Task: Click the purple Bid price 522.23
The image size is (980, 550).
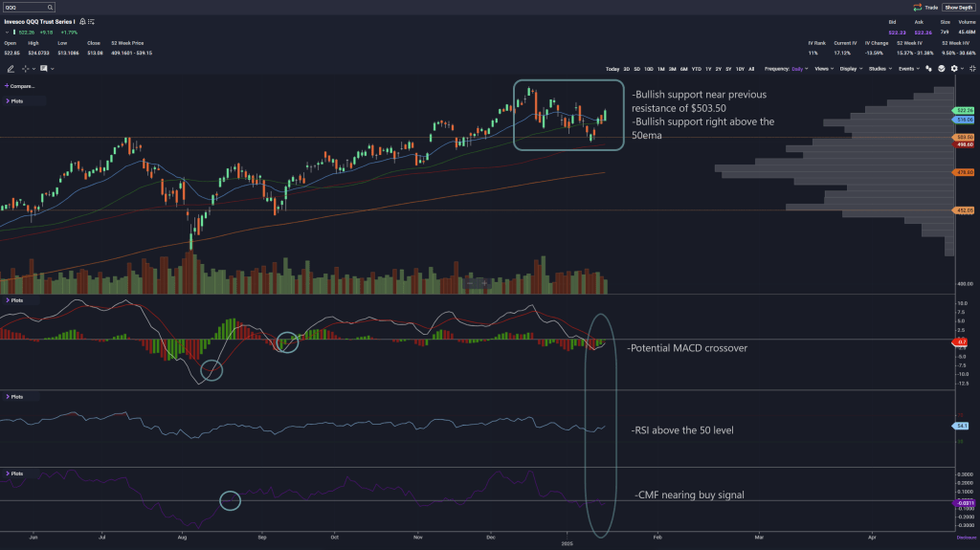Action: tap(897, 33)
